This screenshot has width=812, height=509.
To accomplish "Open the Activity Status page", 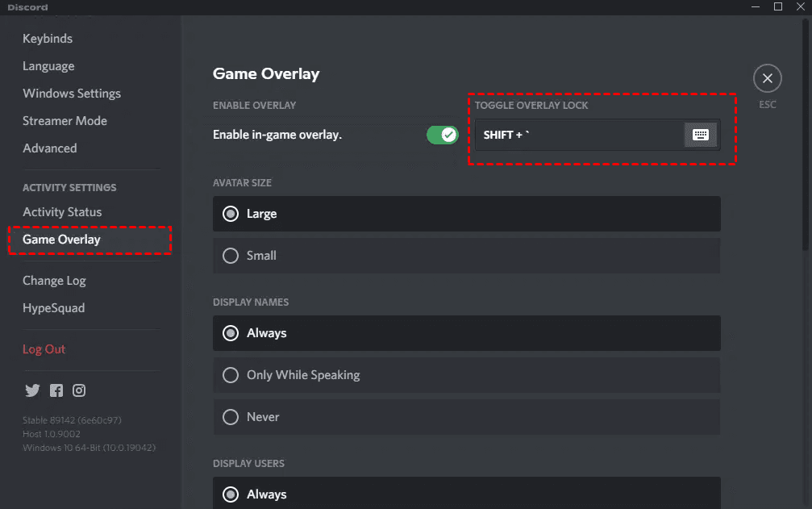I will pyautogui.click(x=62, y=212).
